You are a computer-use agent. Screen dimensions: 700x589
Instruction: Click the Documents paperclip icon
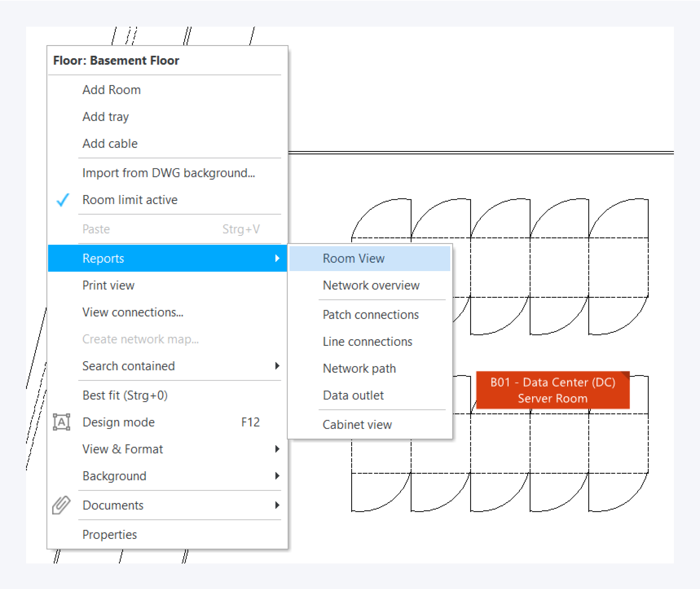61,505
